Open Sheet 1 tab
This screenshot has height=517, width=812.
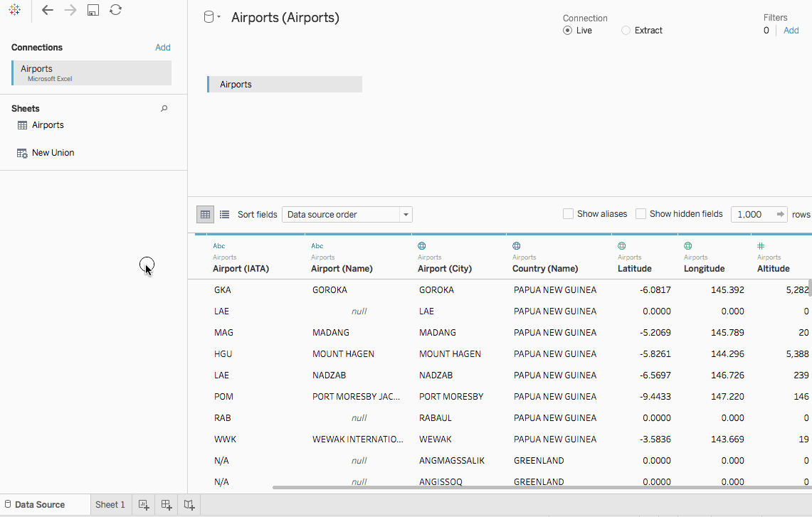click(110, 505)
